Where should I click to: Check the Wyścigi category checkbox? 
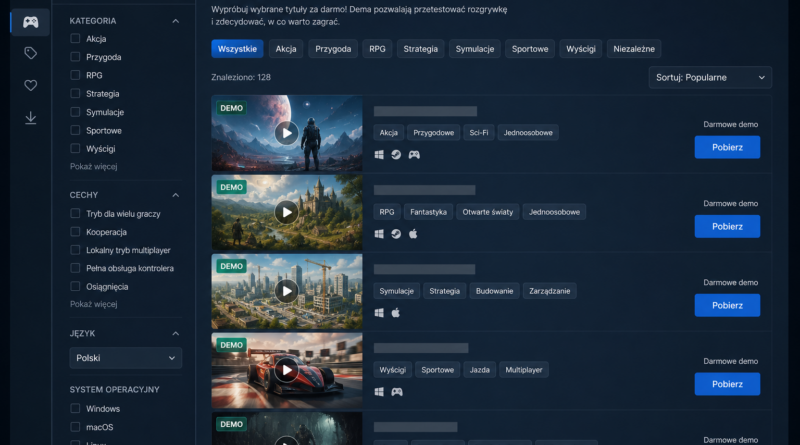coord(75,149)
